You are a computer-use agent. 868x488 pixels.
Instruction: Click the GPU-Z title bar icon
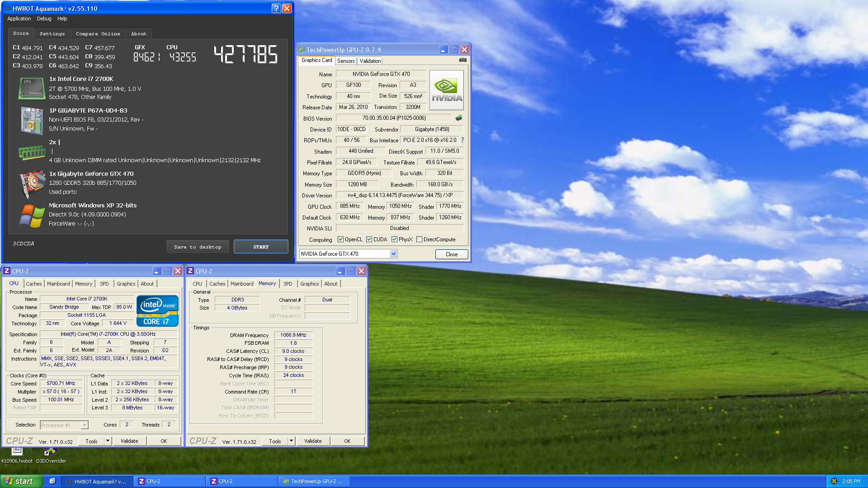tap(302, 50)
